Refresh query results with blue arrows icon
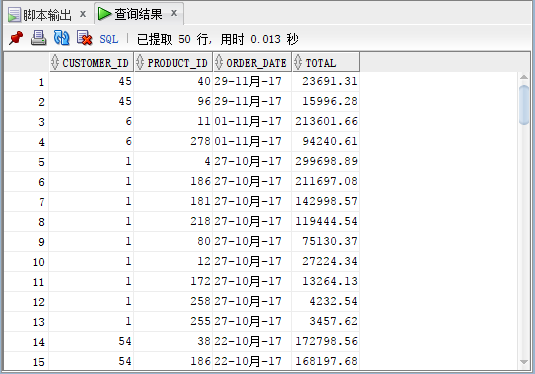The width and height of the screenshot is (535, 374). [61, 38]
